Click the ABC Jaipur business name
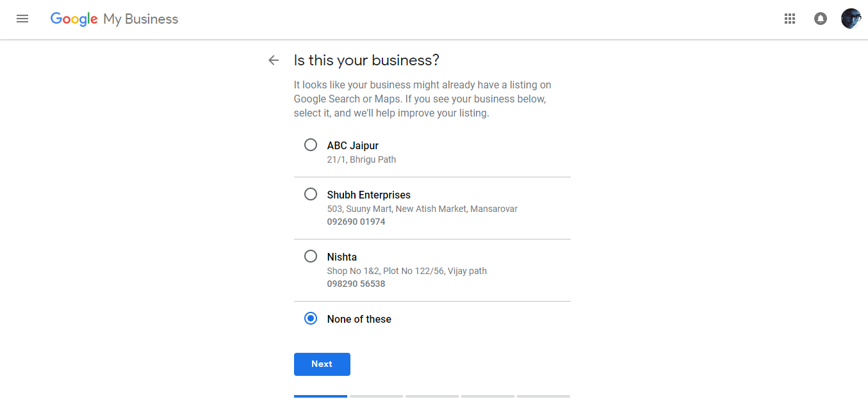 point(353,145)
